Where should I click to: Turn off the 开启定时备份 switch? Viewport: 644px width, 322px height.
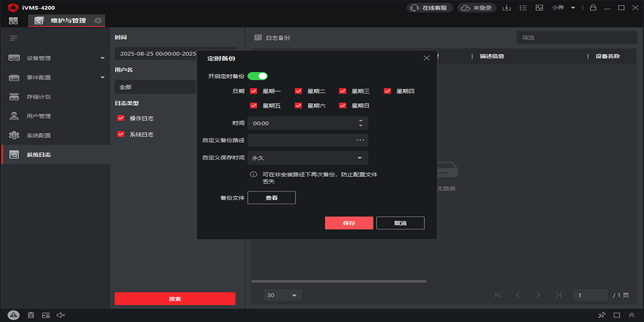(258, 76)
